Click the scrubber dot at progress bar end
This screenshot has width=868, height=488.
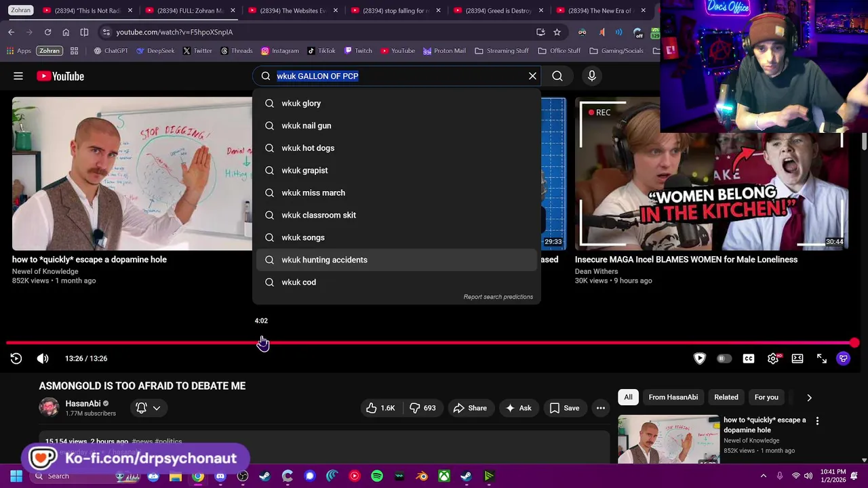point(854,343)
